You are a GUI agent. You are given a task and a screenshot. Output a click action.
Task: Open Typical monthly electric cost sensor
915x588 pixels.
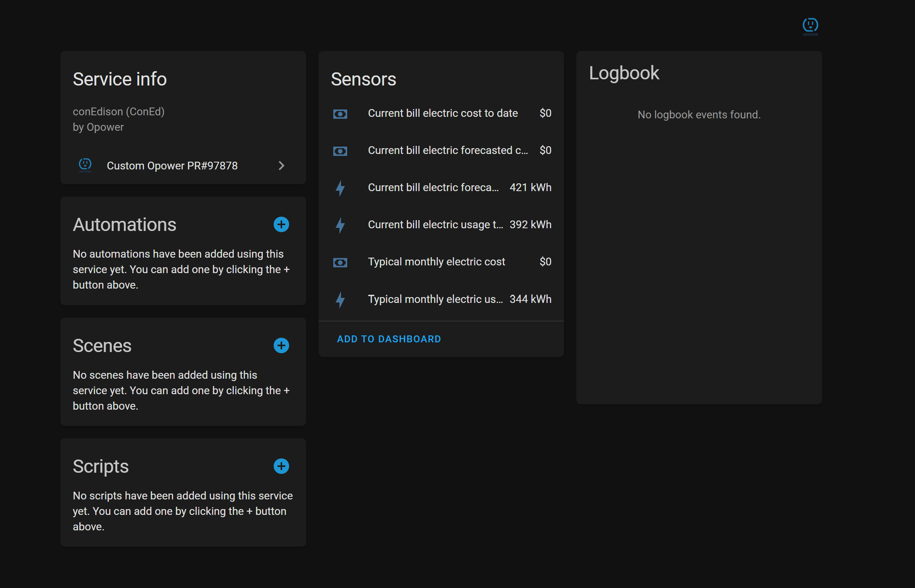click(x=436, y=262)
